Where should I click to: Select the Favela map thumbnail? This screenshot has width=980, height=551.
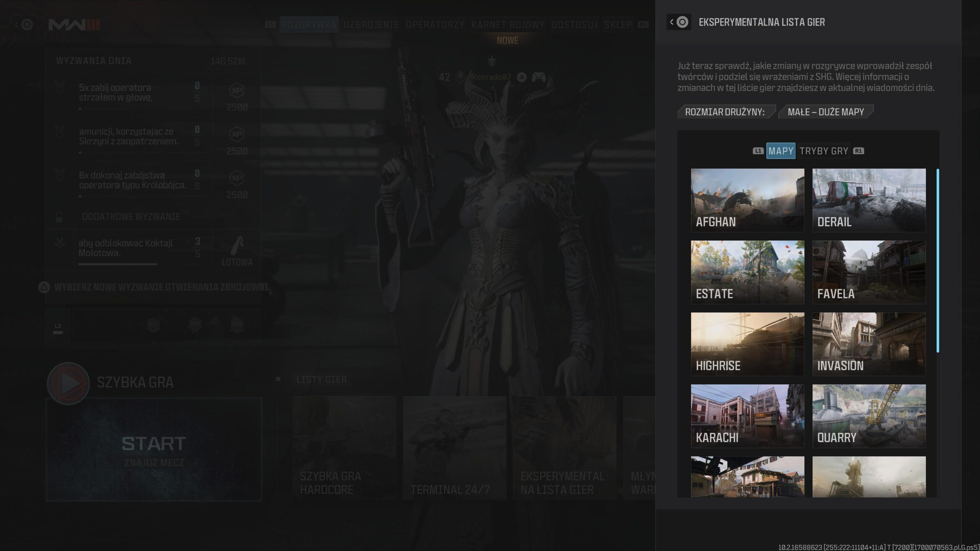869,272
